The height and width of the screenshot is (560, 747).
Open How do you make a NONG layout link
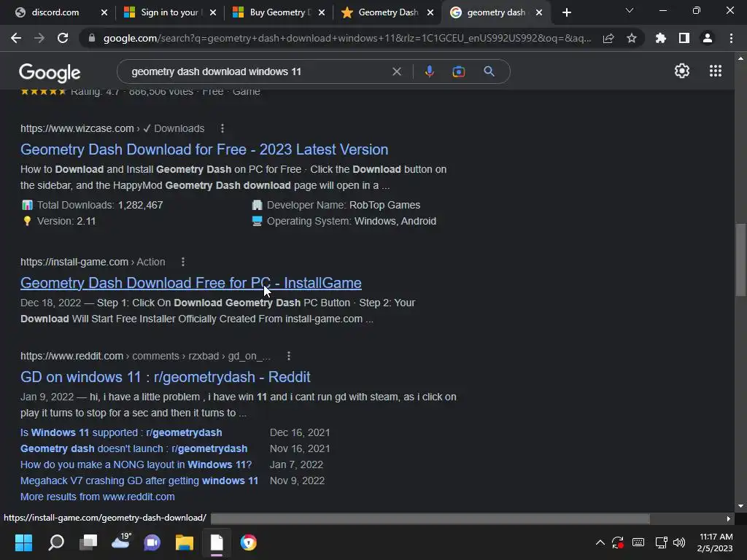(136, 464)
